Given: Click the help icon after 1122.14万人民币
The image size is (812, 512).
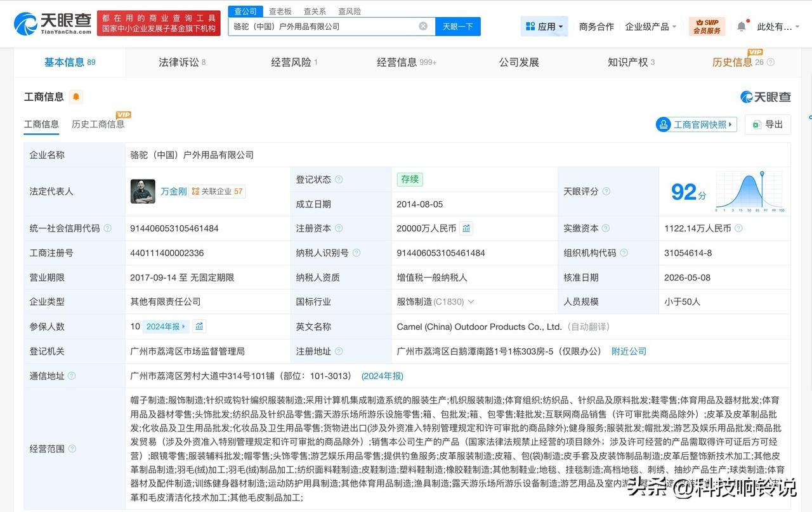Looking at the screenshot, I should pyautogui.click(x=738, y=228).
